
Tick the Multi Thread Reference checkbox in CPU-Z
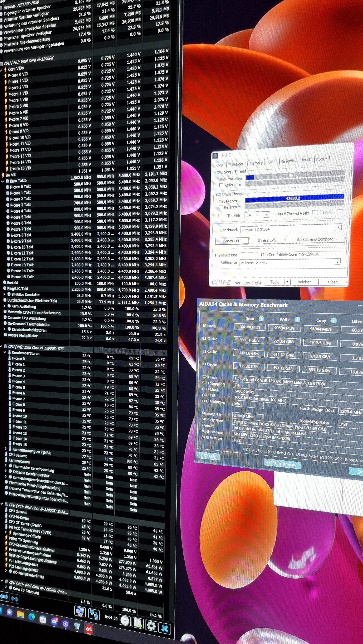[221, 207]
